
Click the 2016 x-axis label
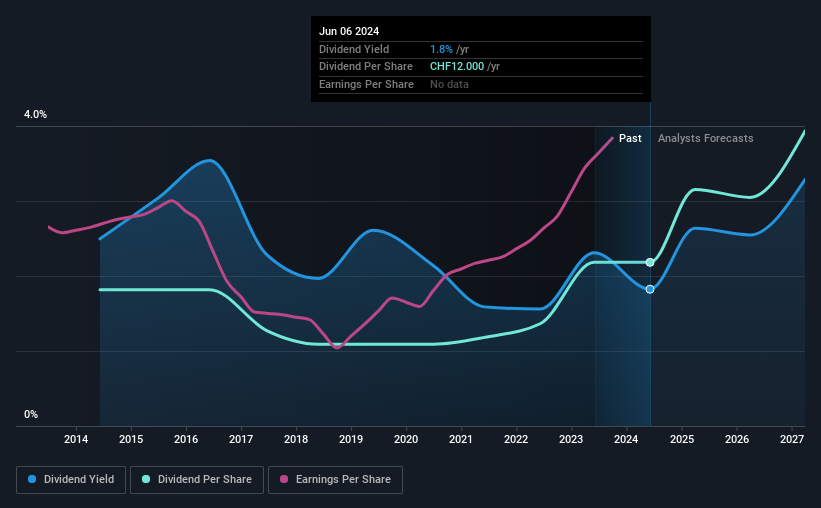click(186, 439)
